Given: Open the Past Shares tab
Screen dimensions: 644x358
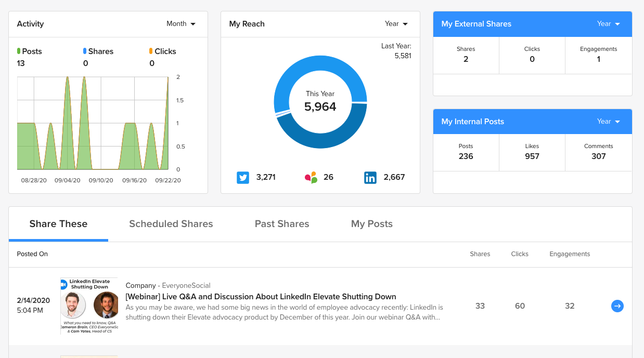Looking at the screenshot, I should coord(282,224).
